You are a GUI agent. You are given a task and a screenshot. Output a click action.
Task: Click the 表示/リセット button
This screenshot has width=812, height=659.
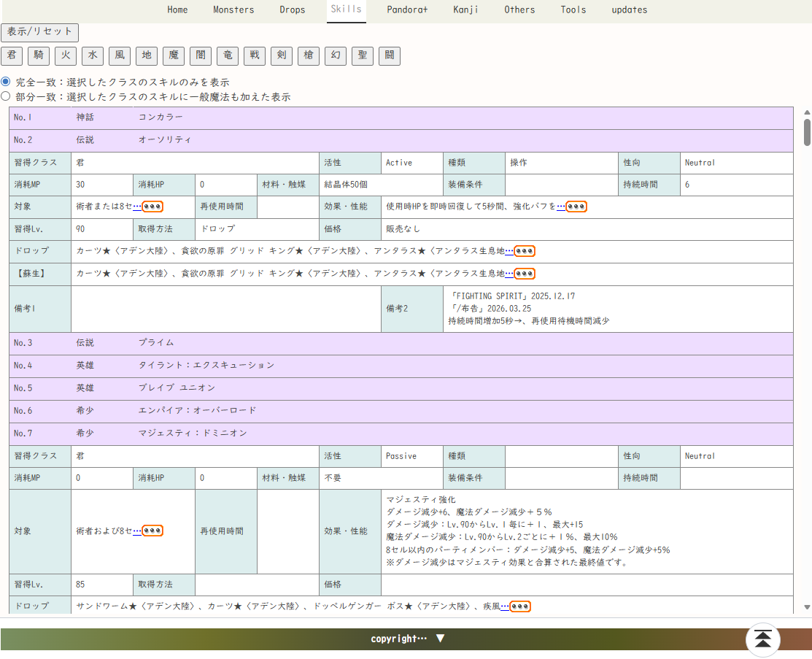point(40,32)
